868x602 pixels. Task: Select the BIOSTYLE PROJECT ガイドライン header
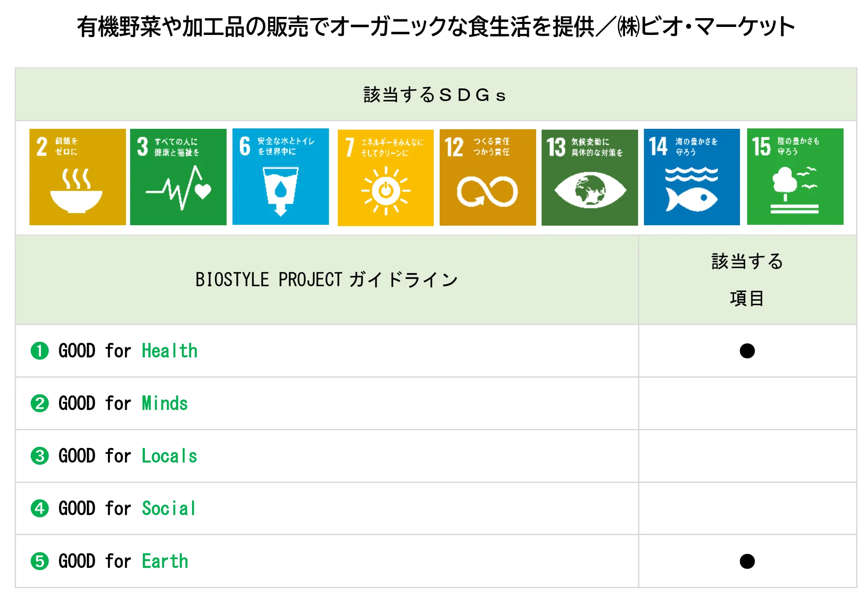click(326, 280)
